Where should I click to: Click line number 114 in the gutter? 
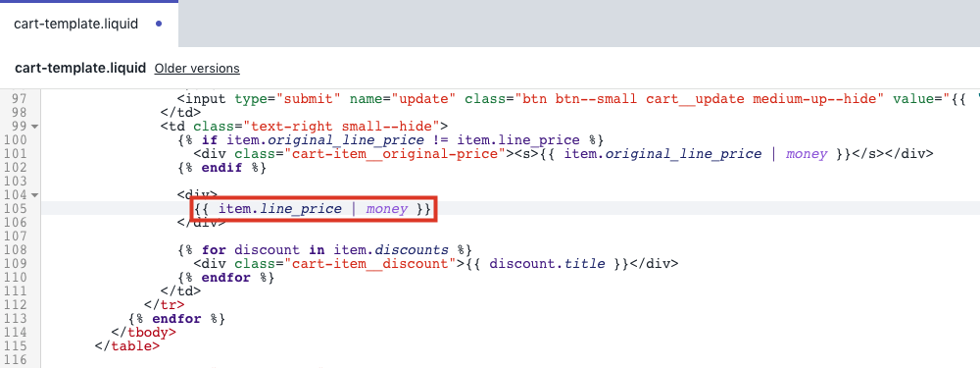(16, 333)
